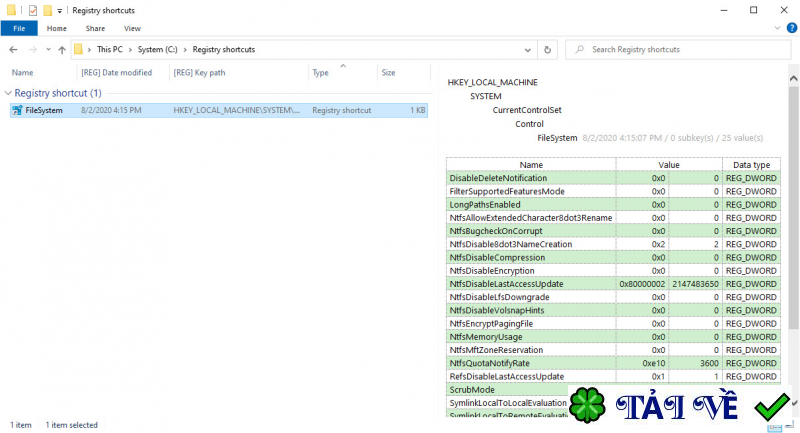Click System (C:) in the breadcrumb path
Screen dimensions: 800x433
[x=158, y=49]
